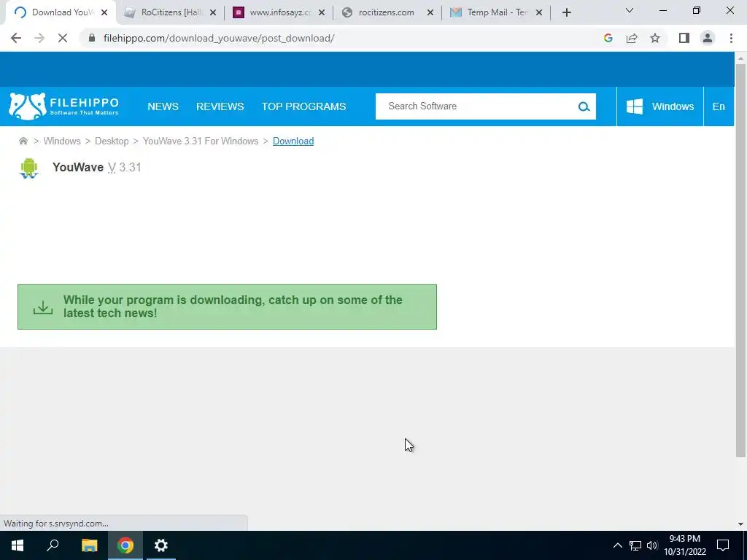747x560 pixels.
Task: Click the download arrow icon in green banner
Action: click(43, 307)
